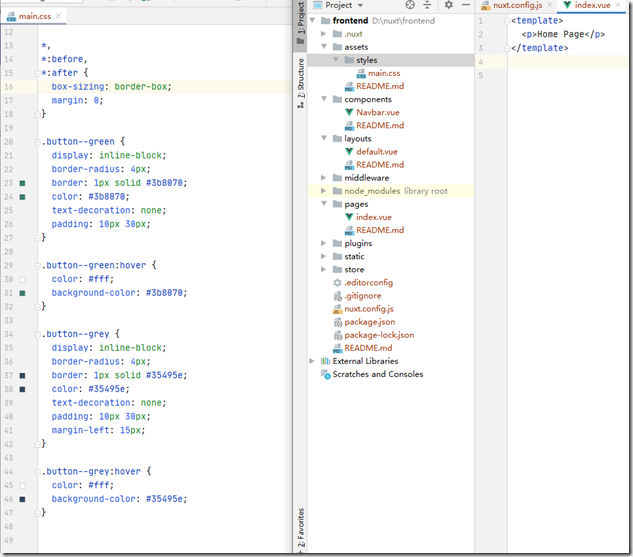Expand the .nuxt folder
The image size is (633, 557).
[x=323, y=34]
